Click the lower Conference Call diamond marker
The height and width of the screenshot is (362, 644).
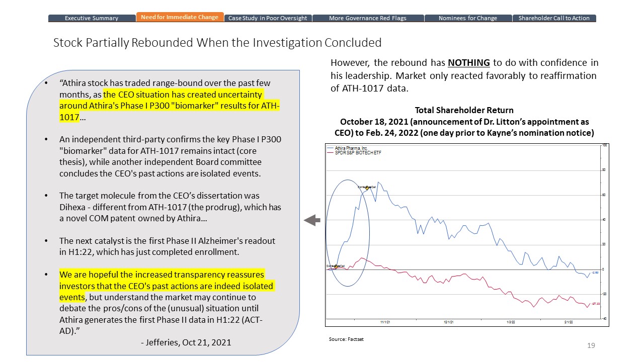[336, 266]
